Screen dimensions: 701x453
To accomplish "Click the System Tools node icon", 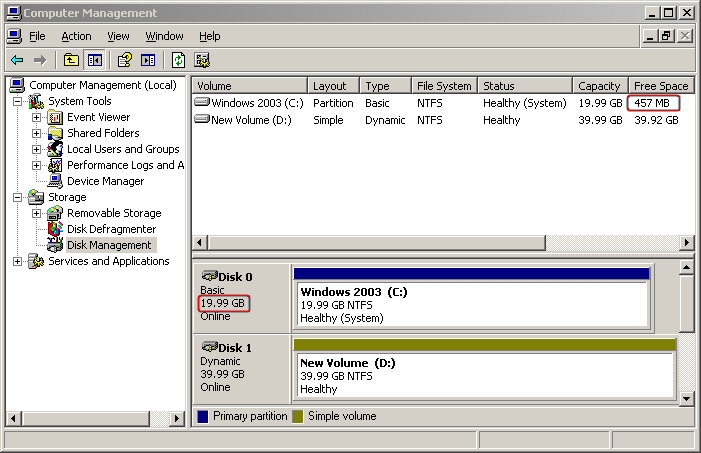I will click(36, 102).
